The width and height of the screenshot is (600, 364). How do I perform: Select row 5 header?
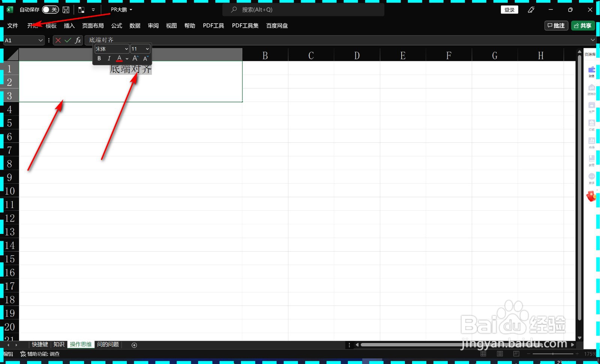pyautogui.click(x=10, y=123)
